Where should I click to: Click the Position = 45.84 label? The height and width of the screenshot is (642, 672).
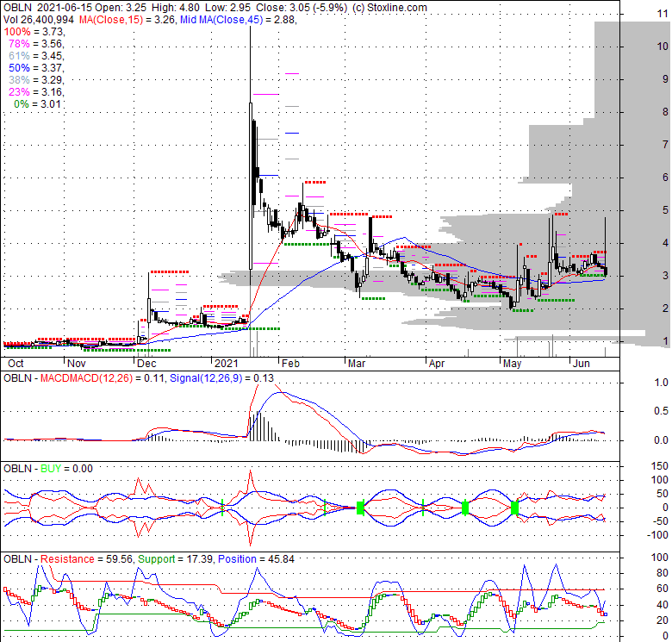256,559
